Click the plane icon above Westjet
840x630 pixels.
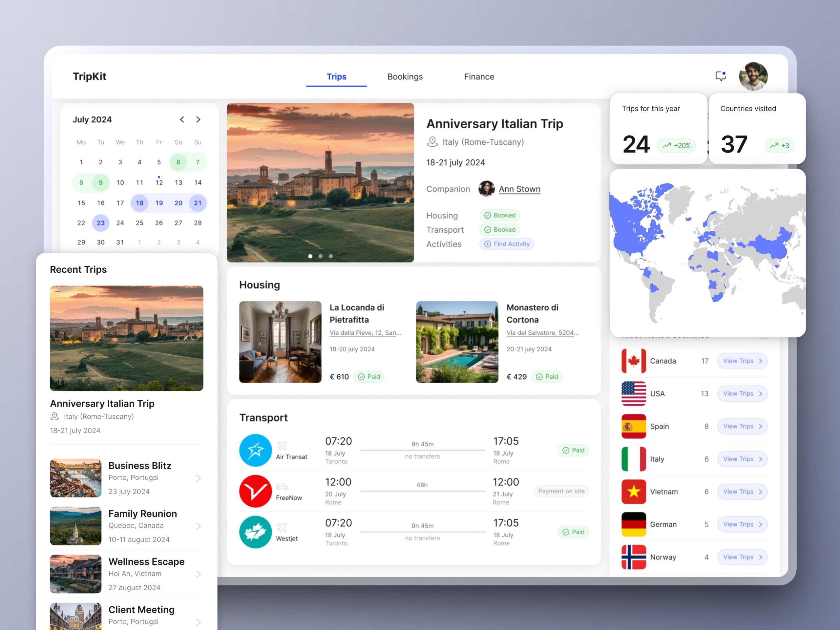click(282, 527)
